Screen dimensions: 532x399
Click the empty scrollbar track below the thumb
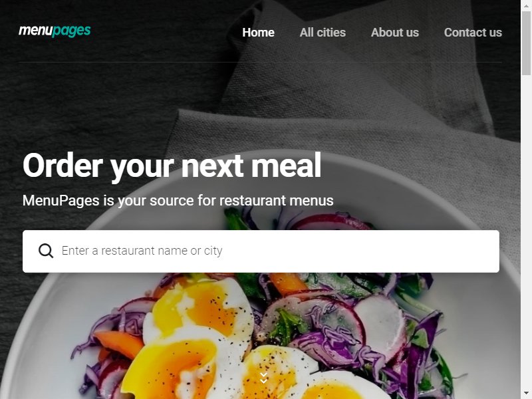click(526, 231)
